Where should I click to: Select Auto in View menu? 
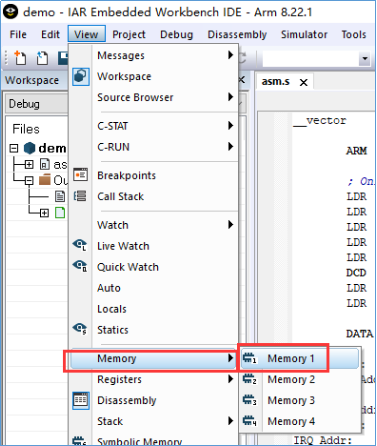(x=109, y=288)
